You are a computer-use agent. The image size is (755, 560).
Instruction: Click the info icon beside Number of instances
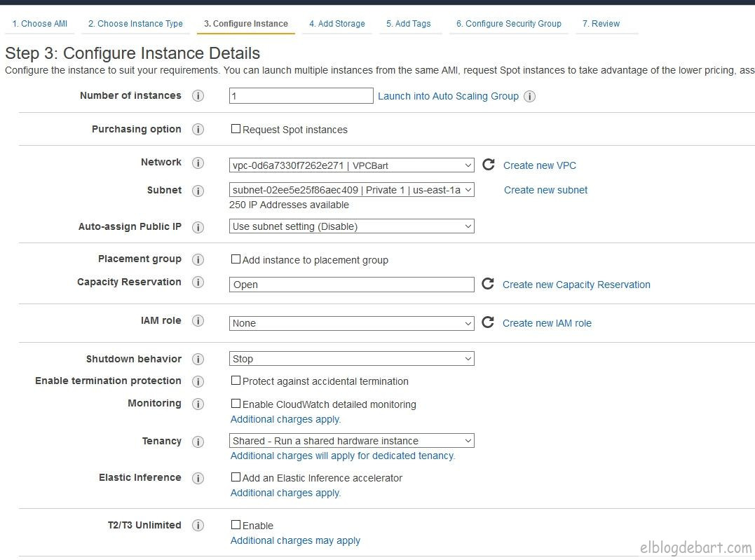pos(198,96)
